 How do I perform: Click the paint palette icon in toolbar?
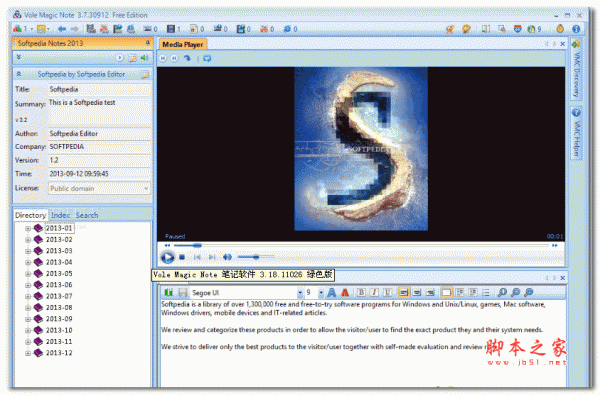tap(466, 29)
